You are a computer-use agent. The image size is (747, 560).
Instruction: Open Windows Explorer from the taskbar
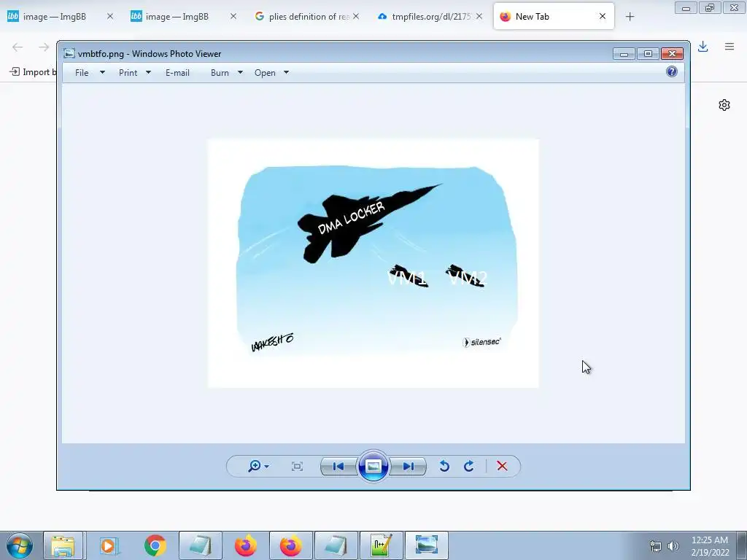[63, 545]
